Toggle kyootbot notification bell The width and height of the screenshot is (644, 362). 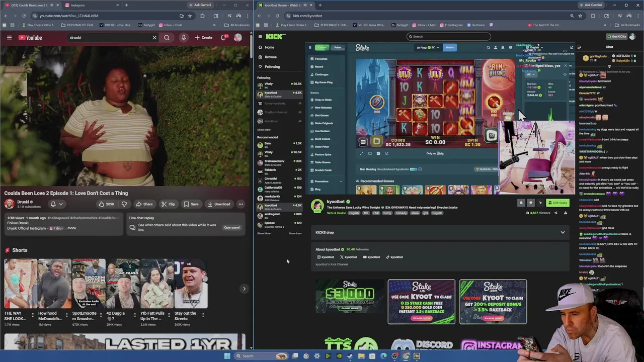pyautogui.click(x=521, y=203)
